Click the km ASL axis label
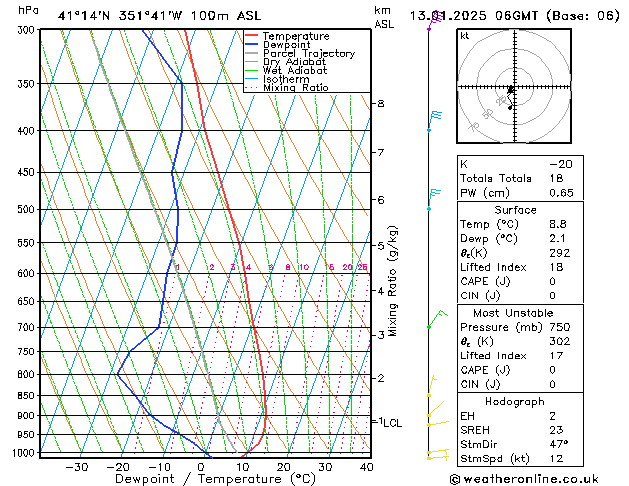Image resolution: width=629 pixels, height=486 pixels. click(x=384, y=17)
